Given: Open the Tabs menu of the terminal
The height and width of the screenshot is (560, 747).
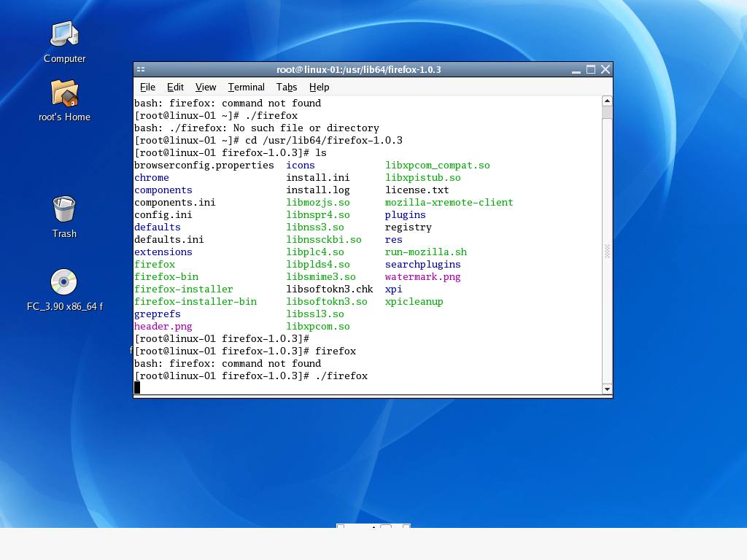Looking at the screenshot, I should point(286,87).
